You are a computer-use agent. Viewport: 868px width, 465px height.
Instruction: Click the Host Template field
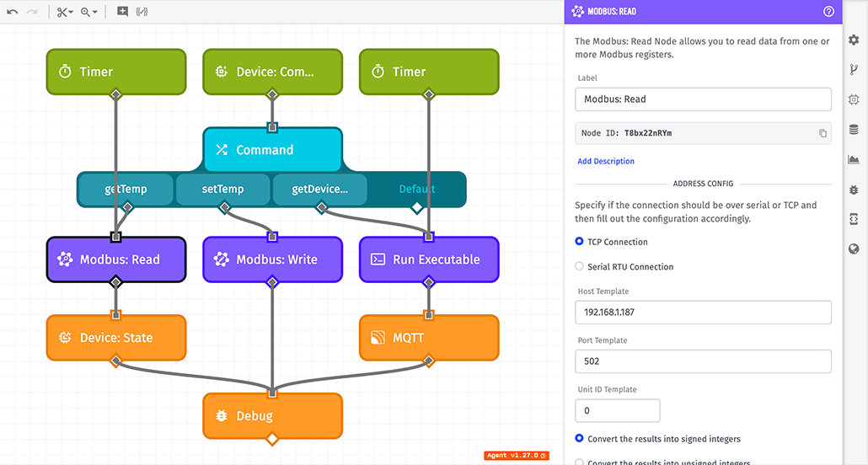point(703,313)
